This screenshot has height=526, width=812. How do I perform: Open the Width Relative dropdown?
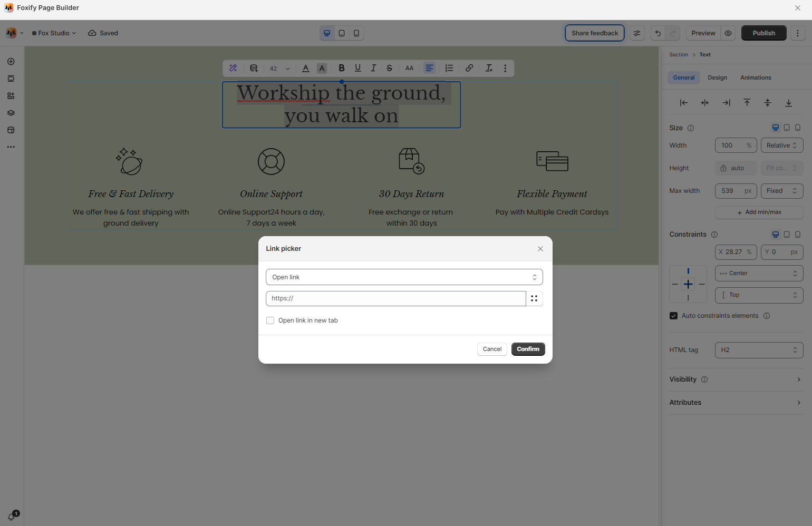click(782, 145)
